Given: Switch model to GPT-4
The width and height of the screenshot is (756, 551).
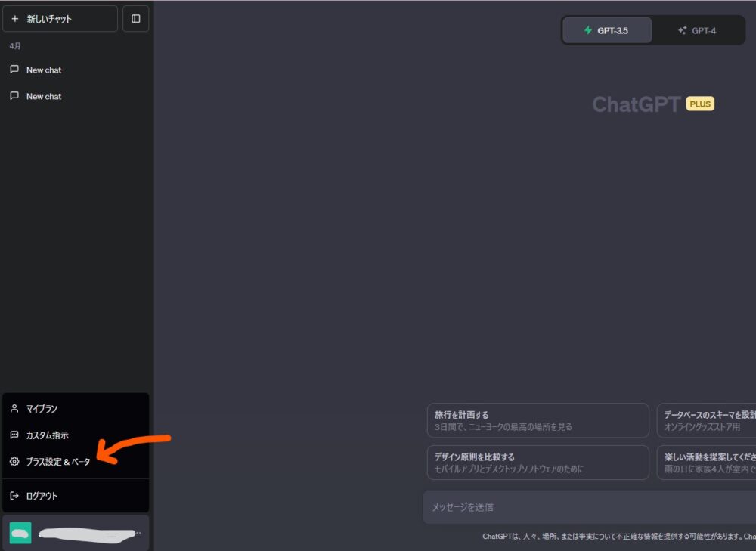Looking at the screenshot, I should pyautogui.click(x=697, y=31).
